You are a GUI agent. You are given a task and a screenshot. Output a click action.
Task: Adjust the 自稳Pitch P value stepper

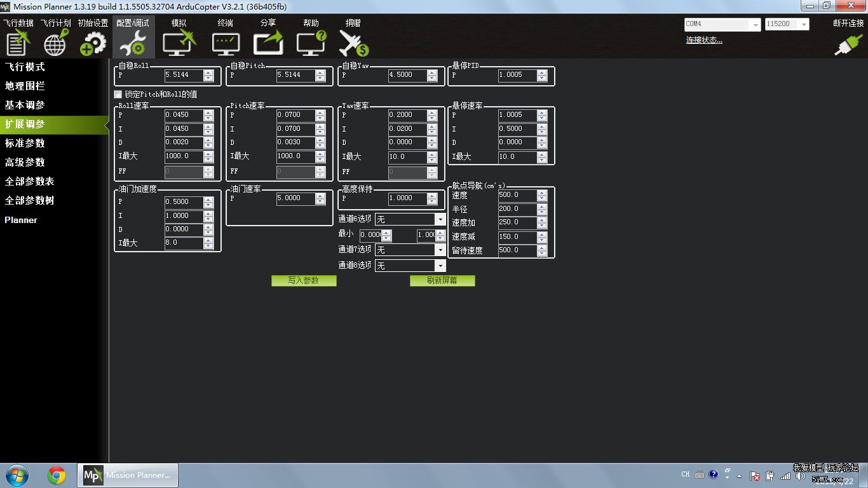click(x=320, y=75)
